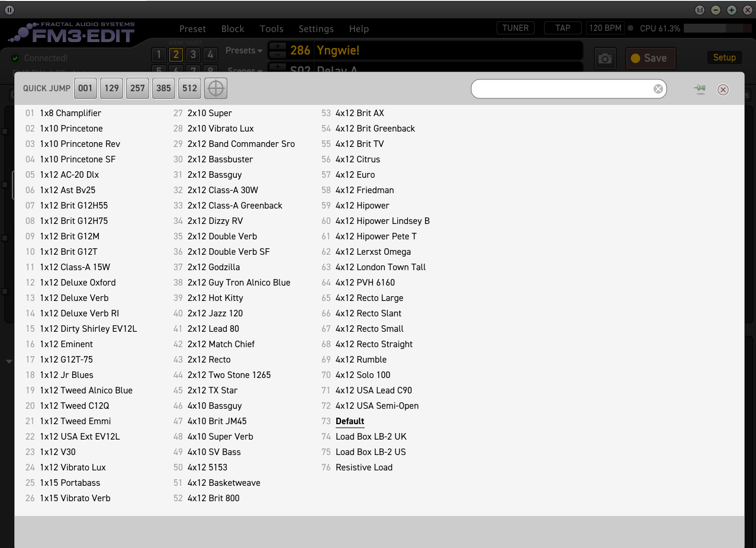Select the Default entry

tap(350, 421)
